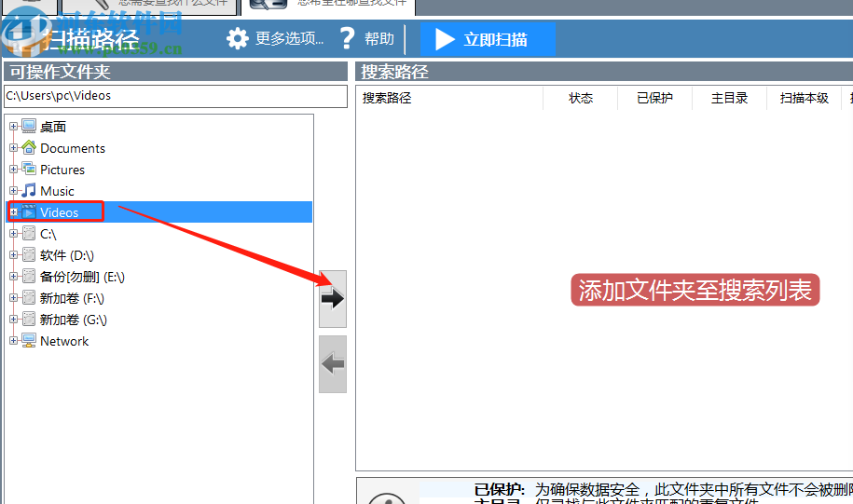853x504 pixels.
Task: Click the Network computer icon
Action: point(29,340)
